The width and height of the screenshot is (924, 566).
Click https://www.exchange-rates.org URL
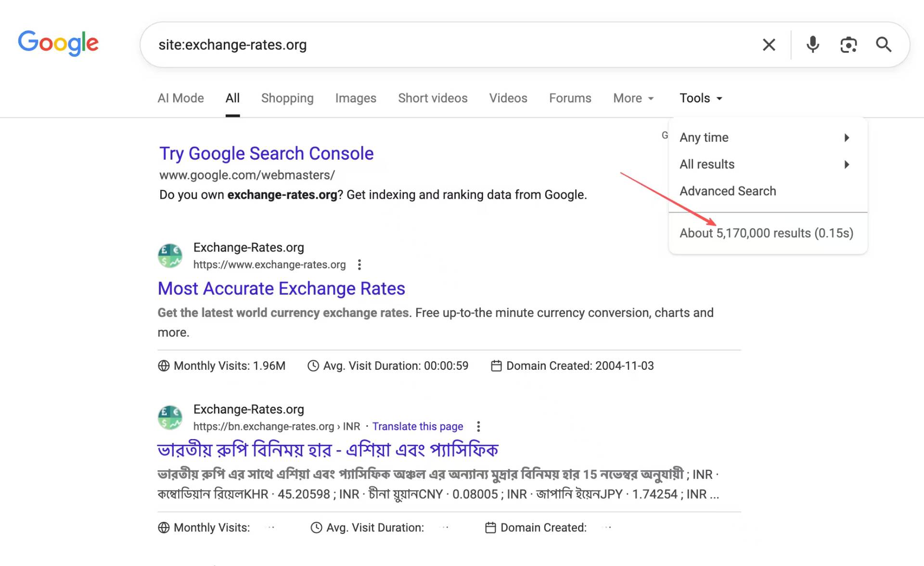[x=269, y=264]
